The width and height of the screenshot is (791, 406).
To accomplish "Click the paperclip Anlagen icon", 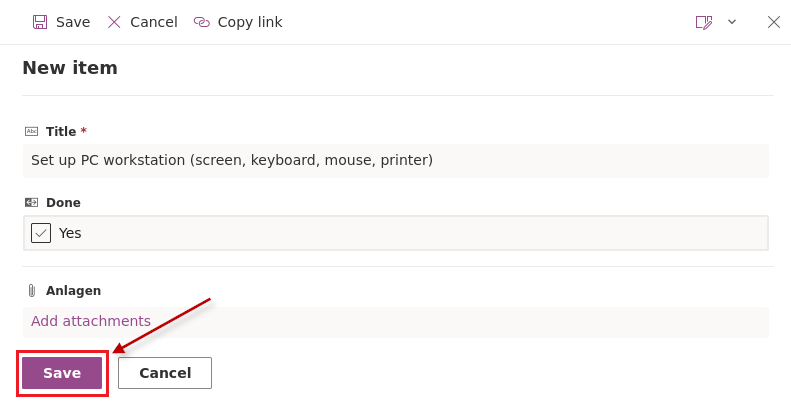I will pos(31,291).
